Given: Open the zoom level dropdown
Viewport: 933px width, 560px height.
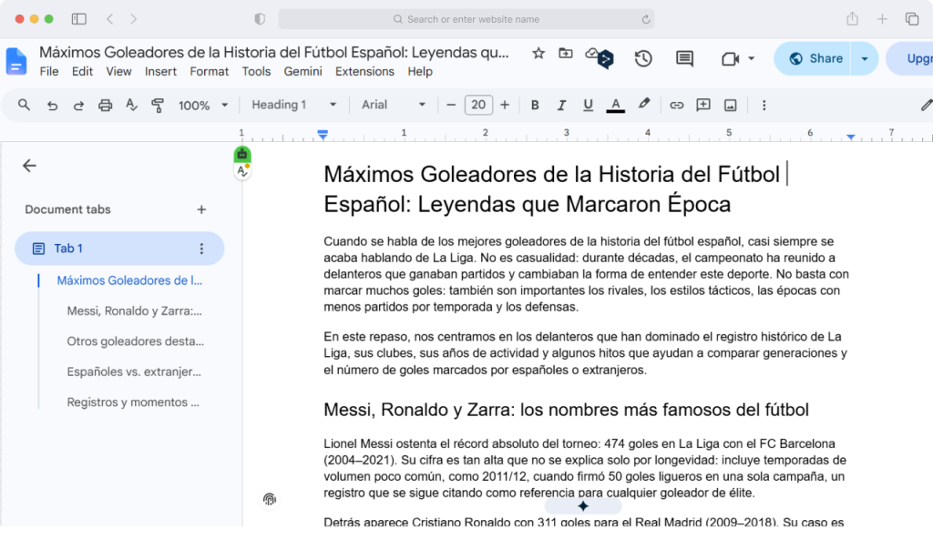Looking at the screenshot, I should coord(203,106).
